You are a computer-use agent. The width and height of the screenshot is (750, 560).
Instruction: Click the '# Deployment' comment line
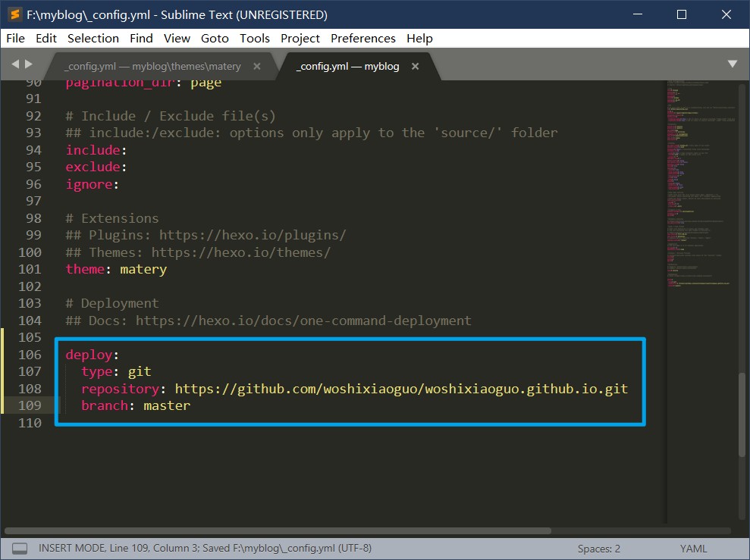tap(112, 303)
